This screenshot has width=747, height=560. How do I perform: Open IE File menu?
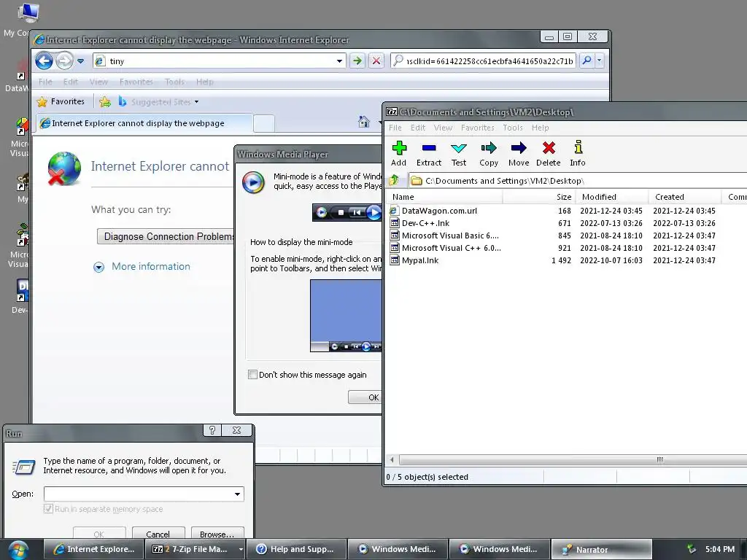click(x=45, y=82)
